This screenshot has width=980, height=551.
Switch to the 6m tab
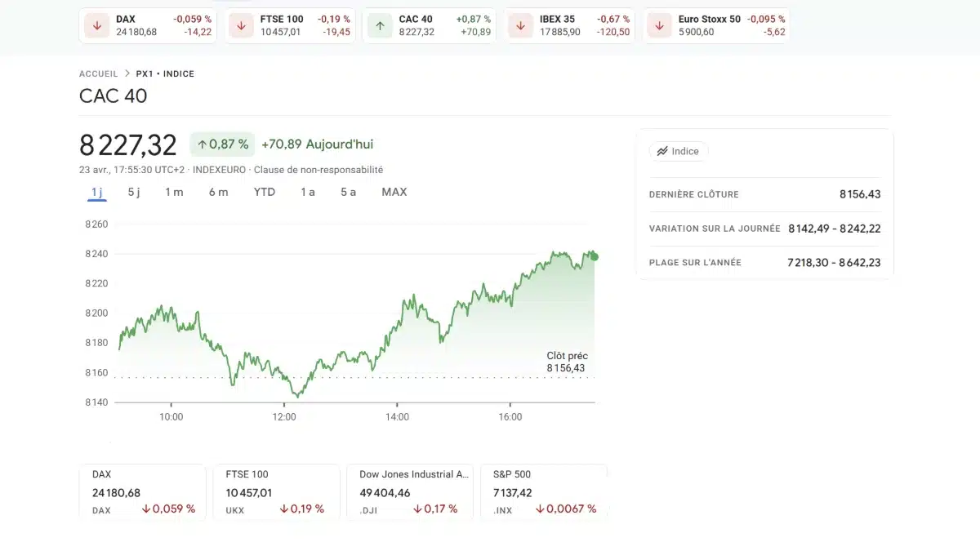[x=219, y=192]
